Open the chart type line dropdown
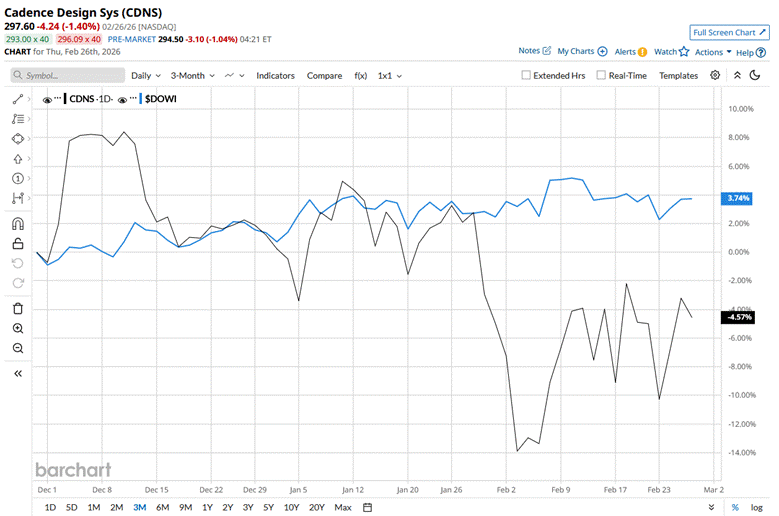Viewport: 779px width, 516px height. tap(234, 75)
